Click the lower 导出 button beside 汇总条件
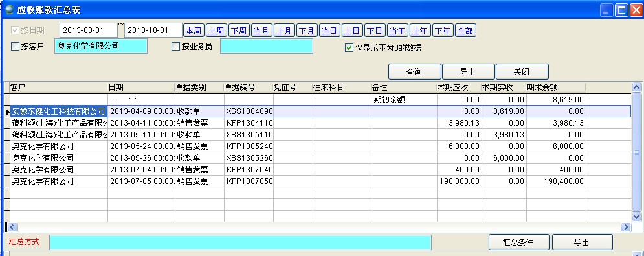 (582, 242)
